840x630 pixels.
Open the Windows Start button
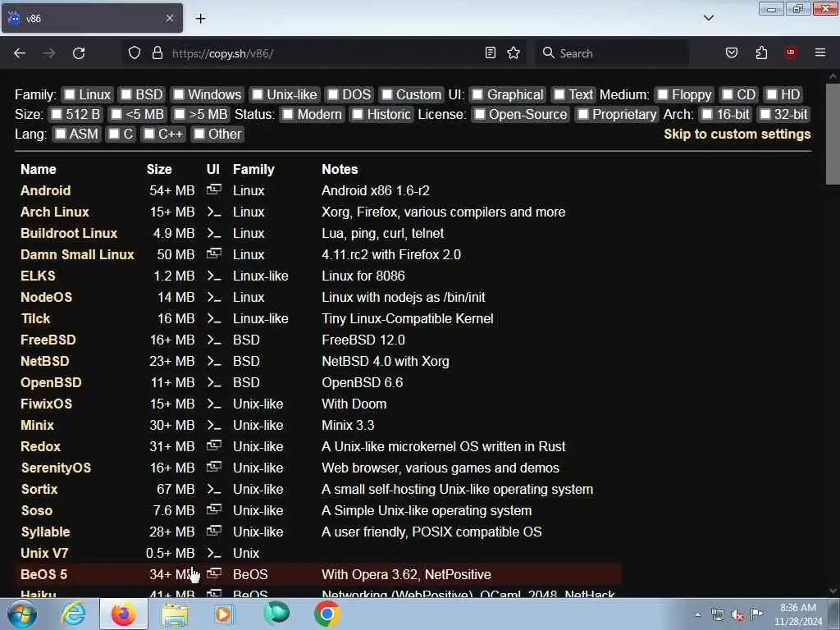click(x=21, y=614)
